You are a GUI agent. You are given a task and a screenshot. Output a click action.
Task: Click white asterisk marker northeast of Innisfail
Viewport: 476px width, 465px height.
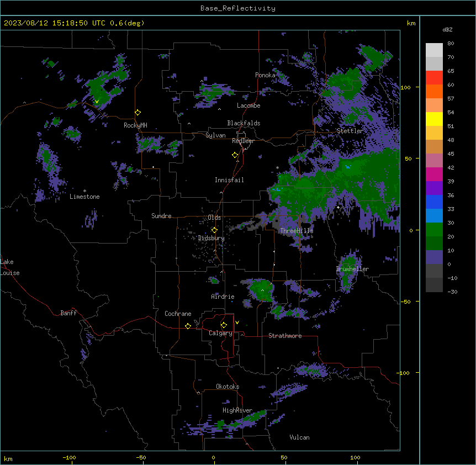tap(277, 167)
